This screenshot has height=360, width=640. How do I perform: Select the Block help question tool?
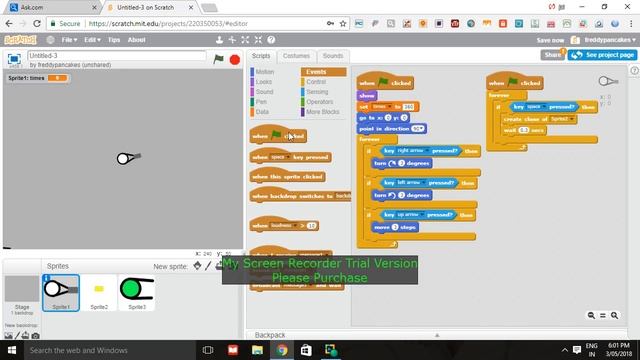(271, 40)
